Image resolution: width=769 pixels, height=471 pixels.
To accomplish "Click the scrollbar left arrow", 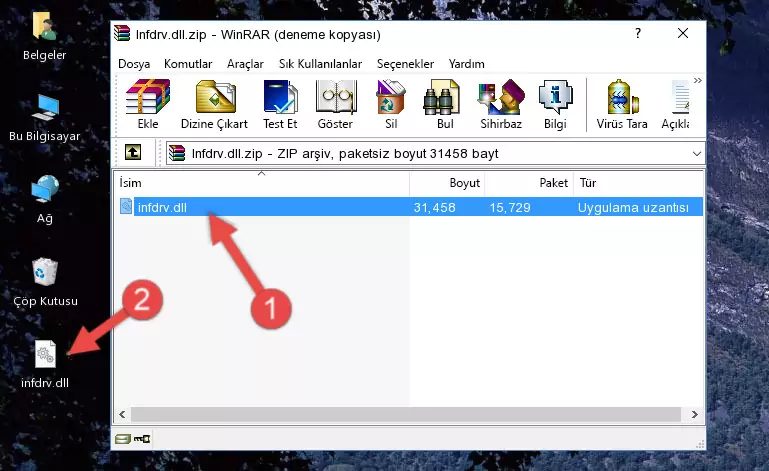I will (x=122, y=414).
